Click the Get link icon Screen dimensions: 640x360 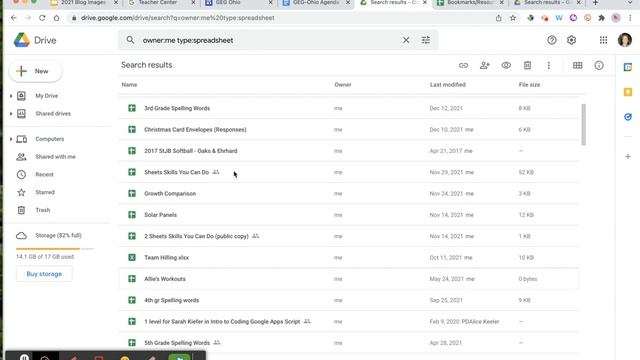pos(463,65)
